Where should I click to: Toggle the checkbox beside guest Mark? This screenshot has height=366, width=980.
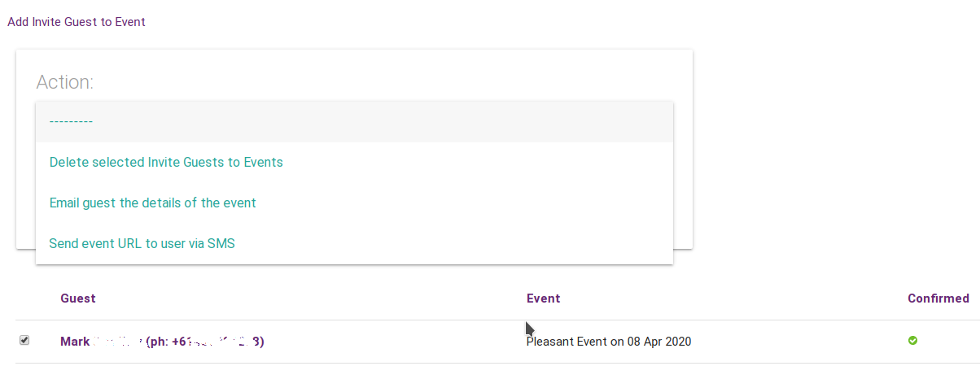pyautogui.click(x=24, y=341)
